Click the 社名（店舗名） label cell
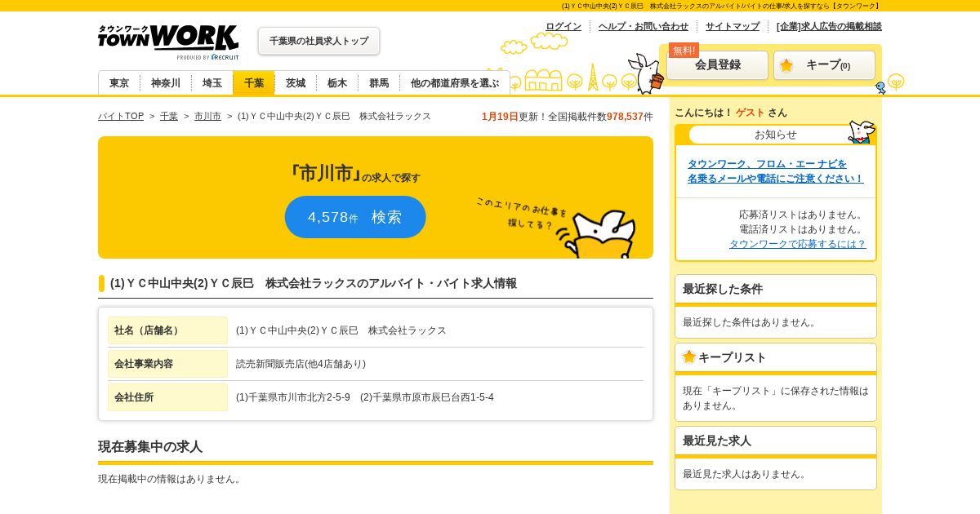980x514 pixels. 167,330
